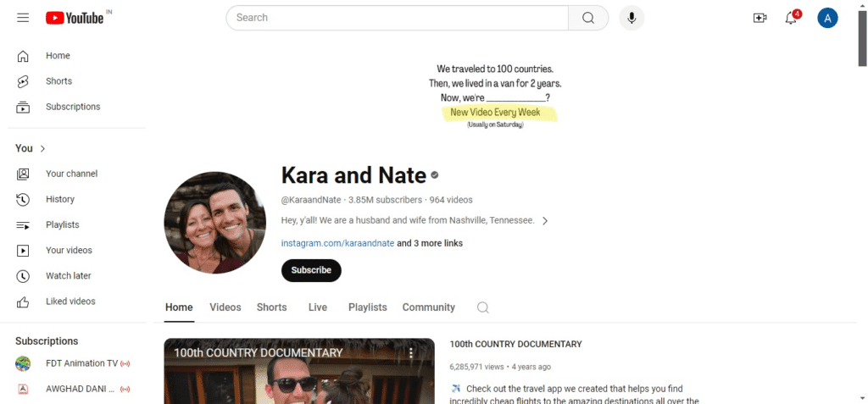Viewport: 868px width, 404px height.
Task: Show 'and 3 more links'
Action: [430, 243]
